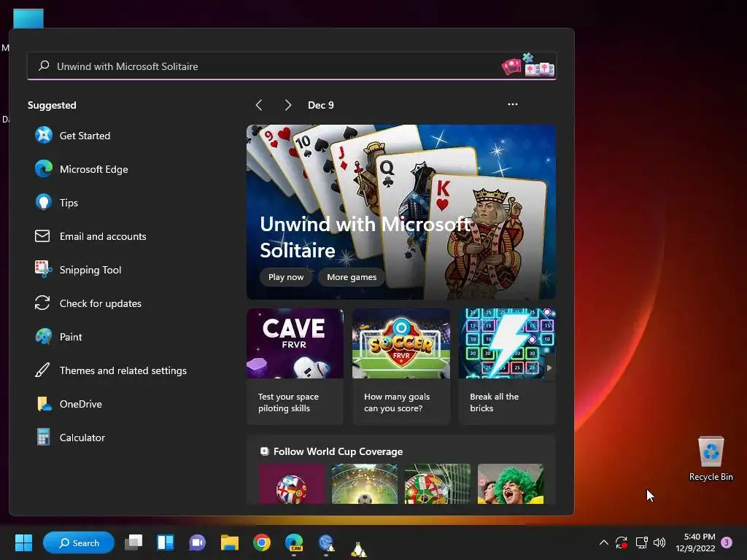Open the Paint palette icon
The image size is (747, 560).
[43, 337]
